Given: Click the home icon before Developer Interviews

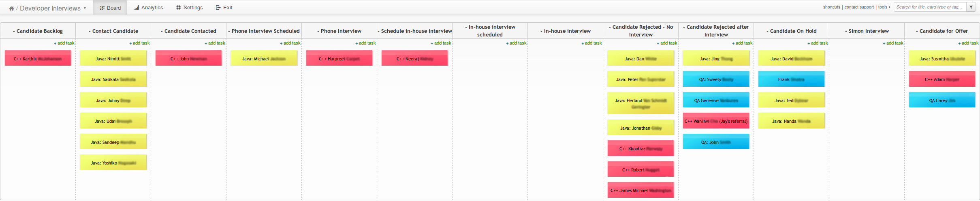Looking at the screenshot, I should 11,8.
